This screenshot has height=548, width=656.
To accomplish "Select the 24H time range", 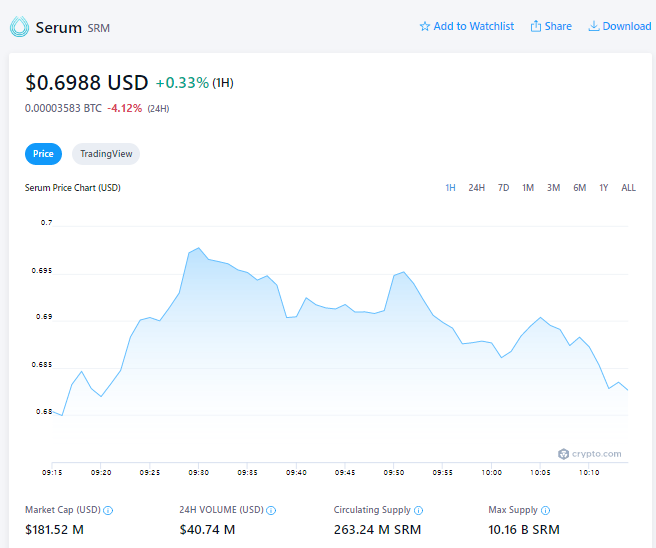I will 477,188.
